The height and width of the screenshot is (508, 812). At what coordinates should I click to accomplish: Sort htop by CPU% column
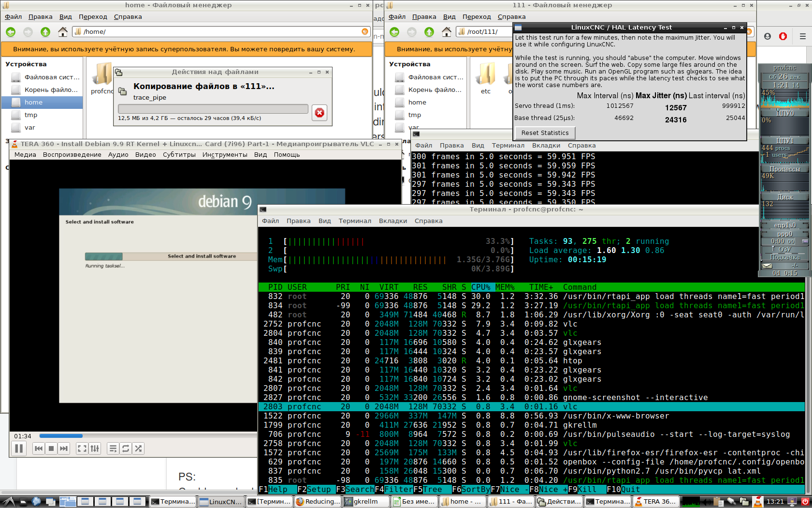[x=481, y=287]
